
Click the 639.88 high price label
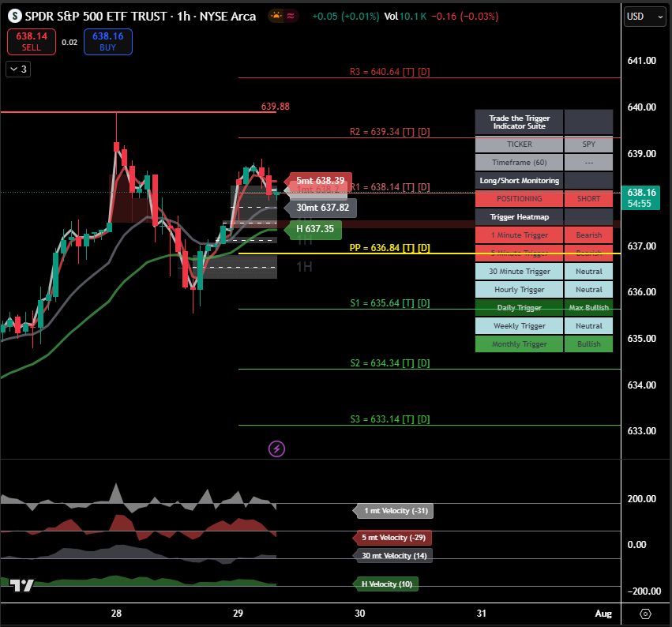coord(275,107)
